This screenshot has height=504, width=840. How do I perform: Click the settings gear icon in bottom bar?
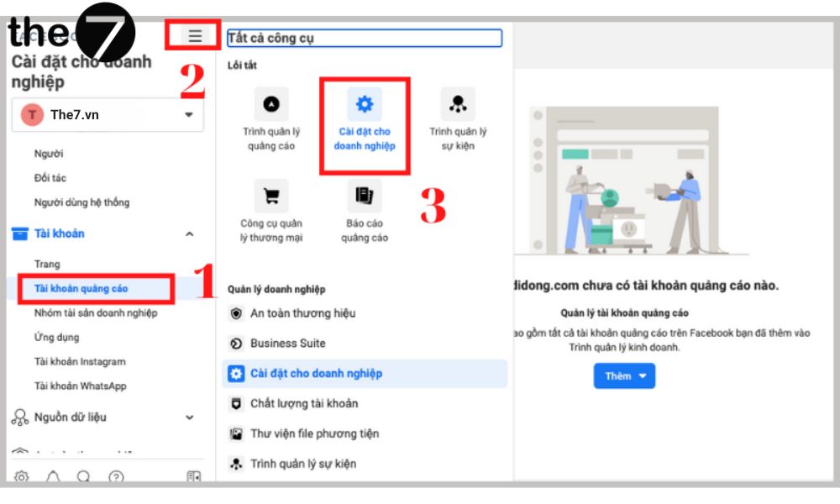click(x=22, y=476)
